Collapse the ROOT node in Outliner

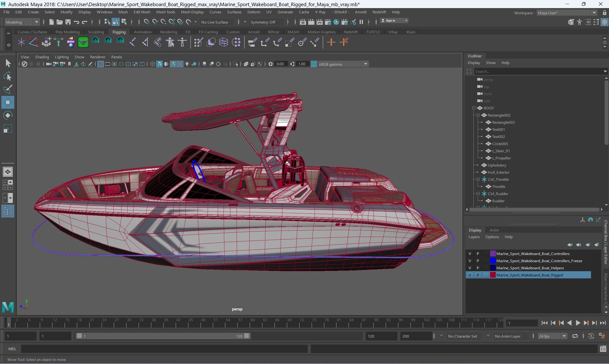click(x=474, y=108)
